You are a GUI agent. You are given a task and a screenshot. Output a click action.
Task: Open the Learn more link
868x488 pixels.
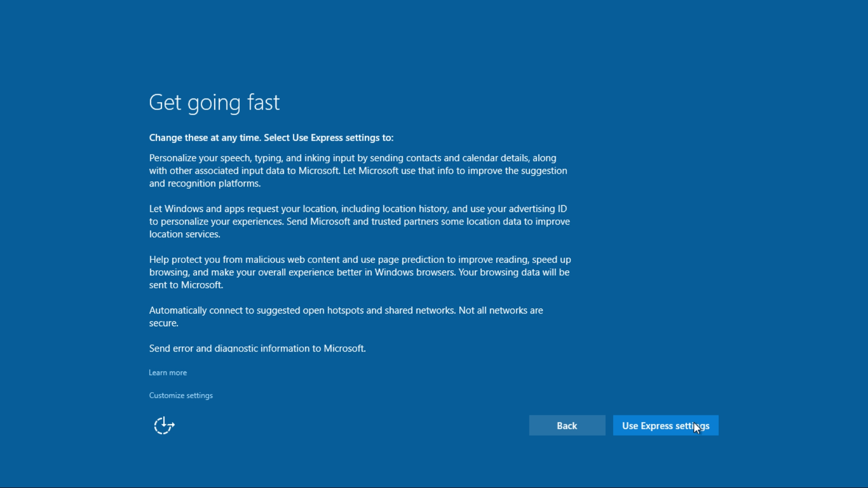coord(168,373)
